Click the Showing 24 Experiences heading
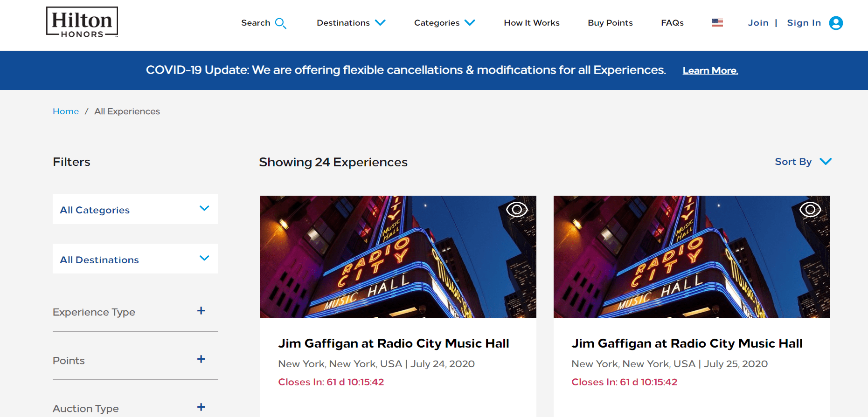868x417 pixels. (x=333, y=162)
